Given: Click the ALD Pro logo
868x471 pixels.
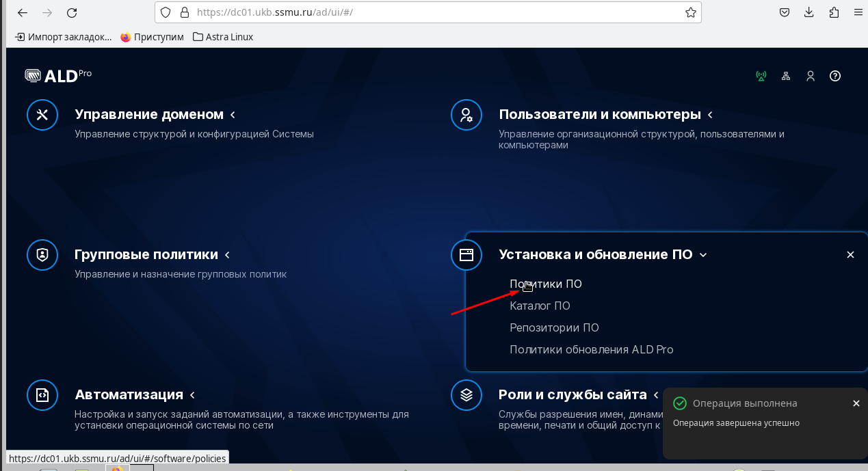Looking at the screenshot, I should pyautogui.click(x=57, y=75).
